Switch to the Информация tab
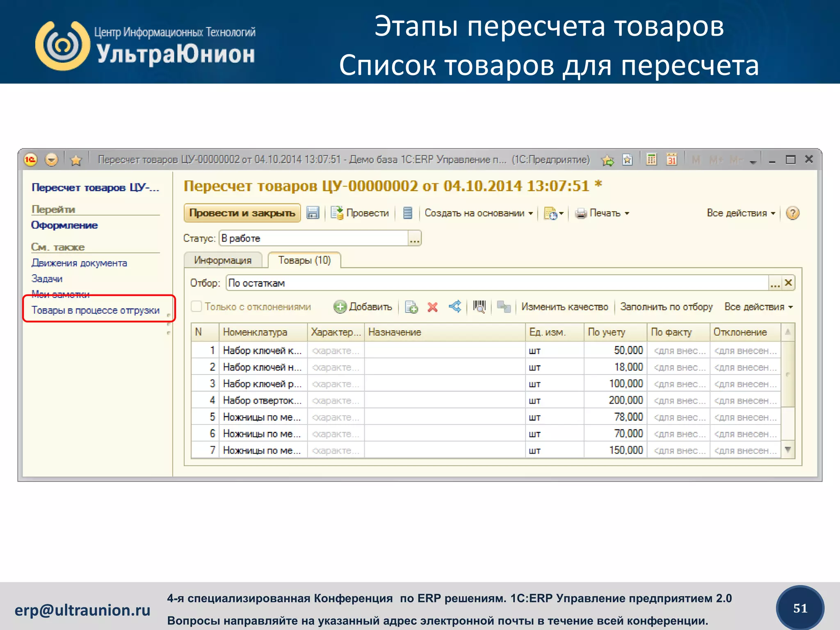 223,260
